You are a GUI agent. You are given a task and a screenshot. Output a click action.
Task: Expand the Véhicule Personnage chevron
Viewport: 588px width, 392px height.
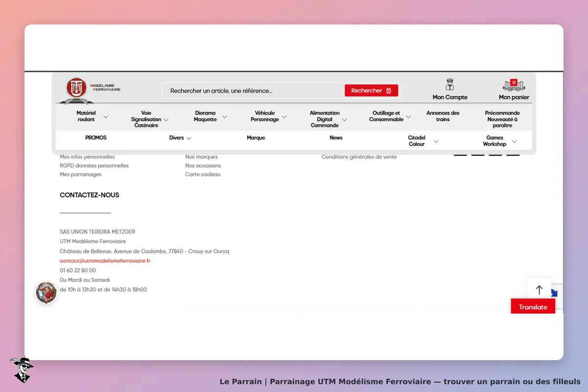[284, 117]
